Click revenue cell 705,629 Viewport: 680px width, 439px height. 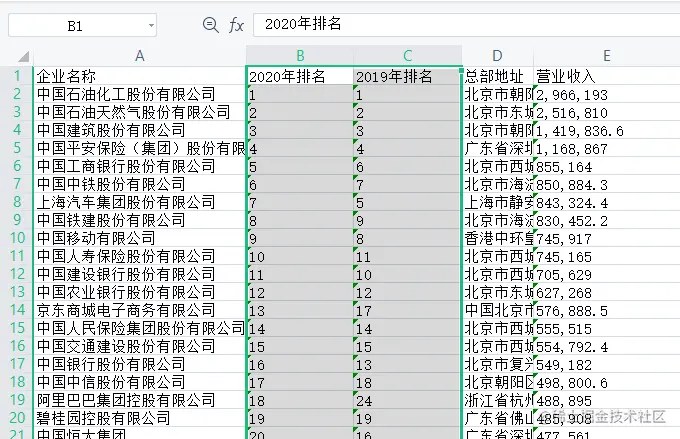click(x=607, y=274)
